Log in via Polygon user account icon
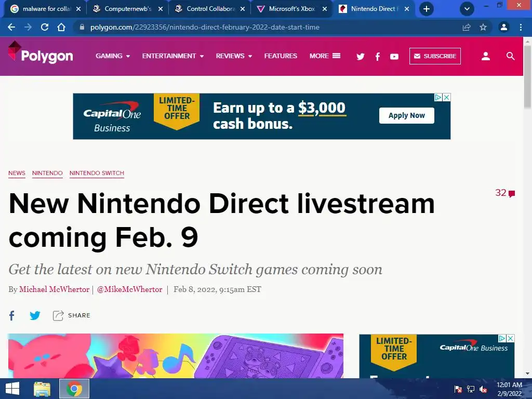The width and height of the screenshot is (532, 399). (486, 56)
